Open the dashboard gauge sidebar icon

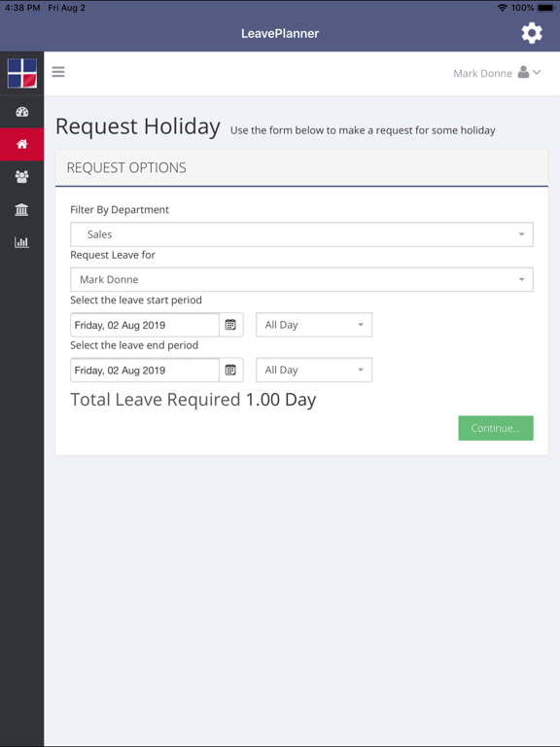tap(22, 112)
